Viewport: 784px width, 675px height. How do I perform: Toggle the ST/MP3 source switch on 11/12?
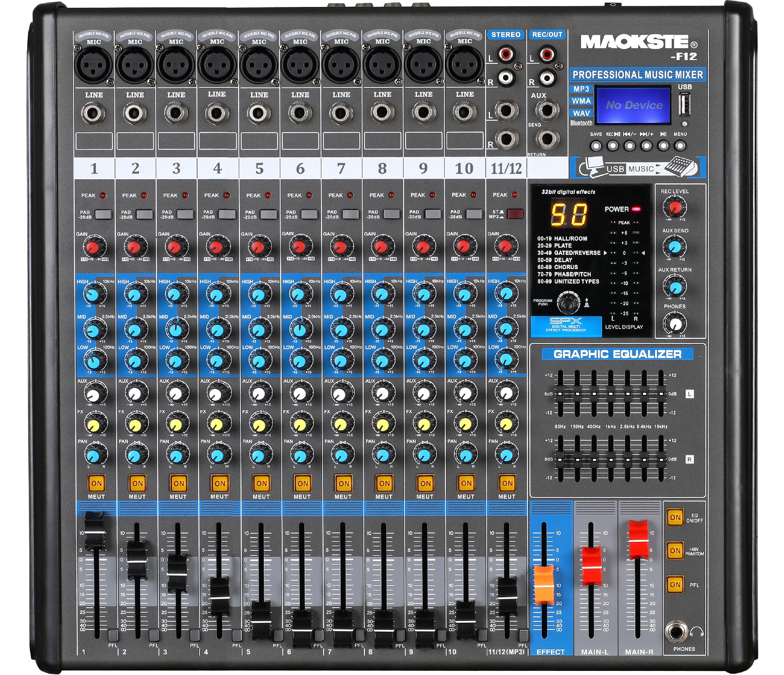tap(515, 214)
